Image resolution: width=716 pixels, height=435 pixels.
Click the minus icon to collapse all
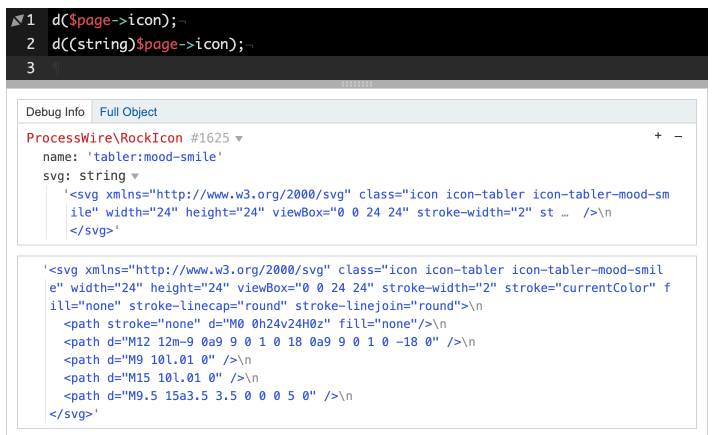(678, 137)
